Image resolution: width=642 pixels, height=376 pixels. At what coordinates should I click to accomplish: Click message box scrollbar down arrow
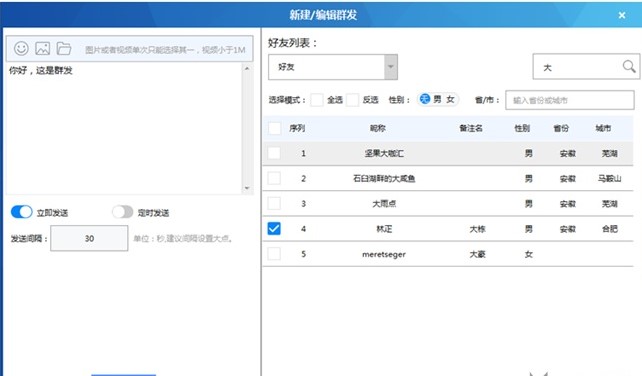[x=247, y=188]
